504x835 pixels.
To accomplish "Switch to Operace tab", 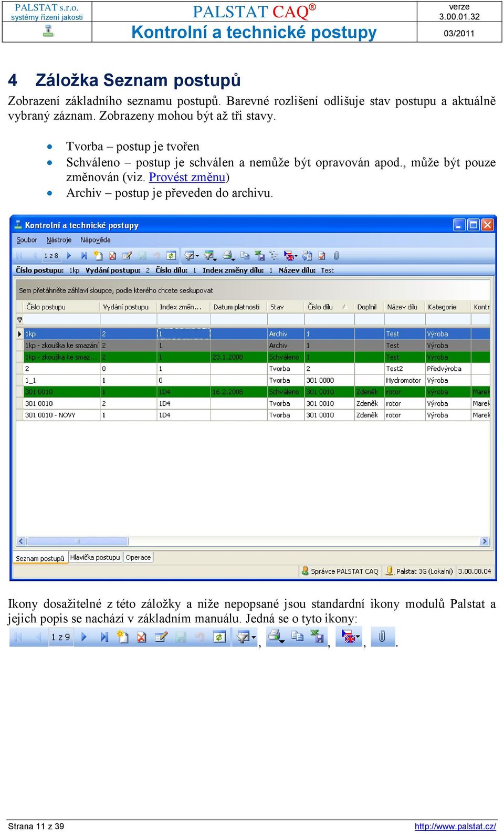I will coord(139,557).
